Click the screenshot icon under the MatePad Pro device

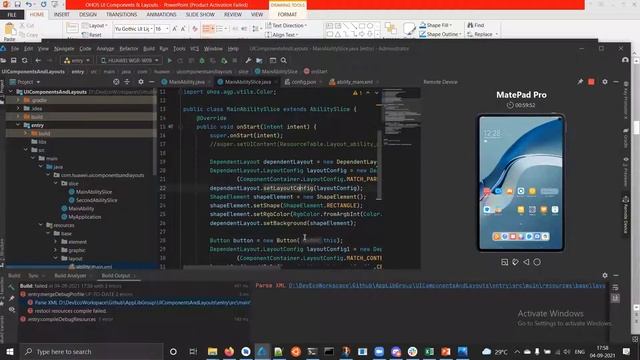pyautogui.click(x=504, y=262)
